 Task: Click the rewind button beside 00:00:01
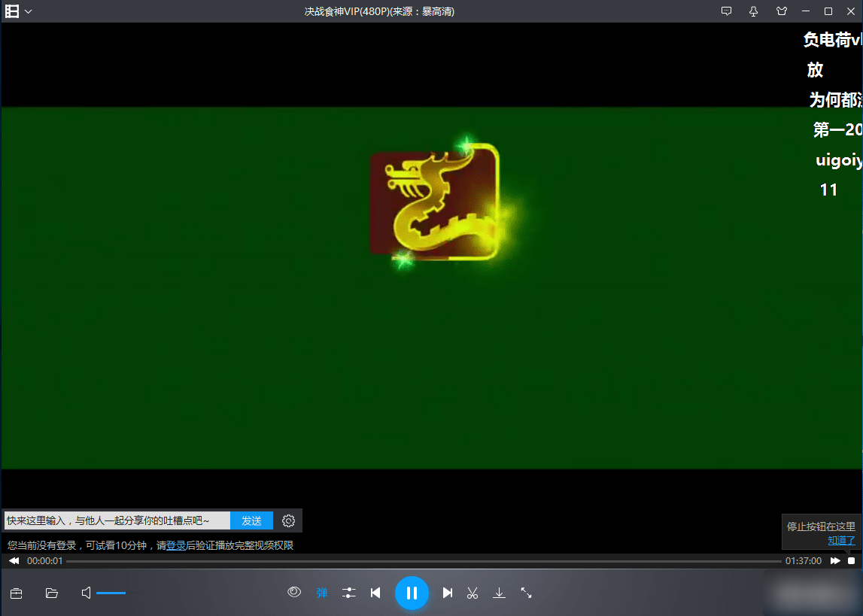click(x=14, y=560)
